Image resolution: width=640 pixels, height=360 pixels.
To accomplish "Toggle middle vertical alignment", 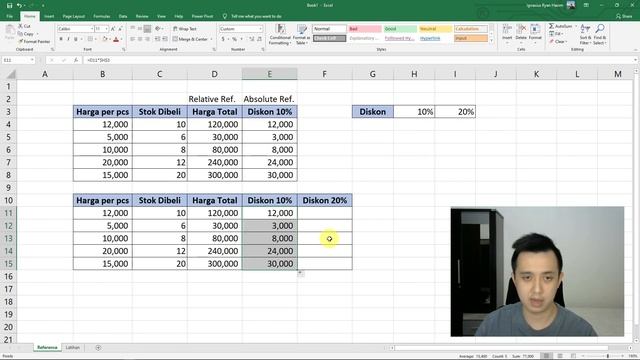I will [x=140, y=29].
